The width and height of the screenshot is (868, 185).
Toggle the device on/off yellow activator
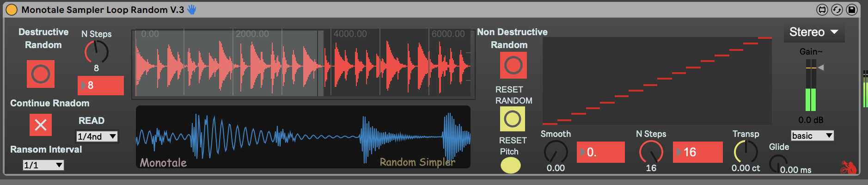[12, 9]
